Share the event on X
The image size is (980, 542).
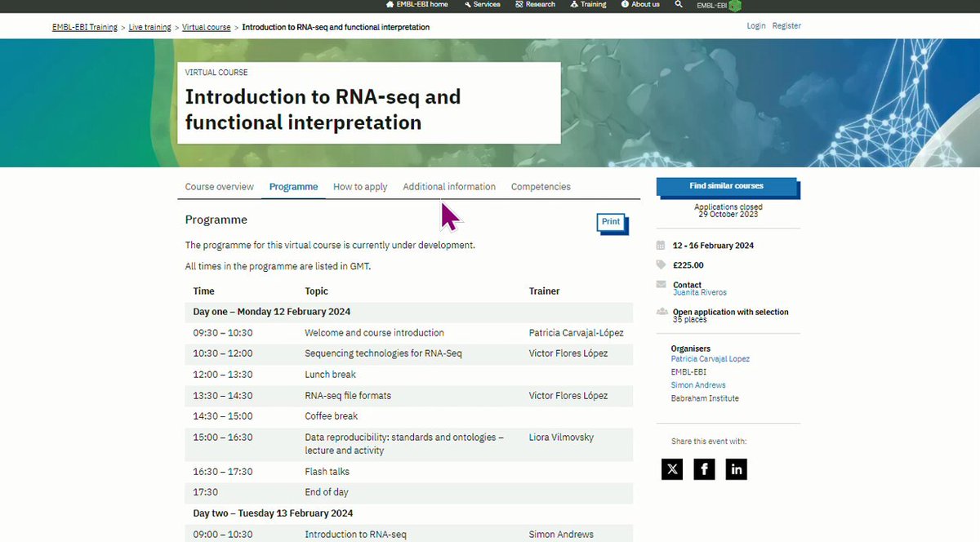coord(672,469)
